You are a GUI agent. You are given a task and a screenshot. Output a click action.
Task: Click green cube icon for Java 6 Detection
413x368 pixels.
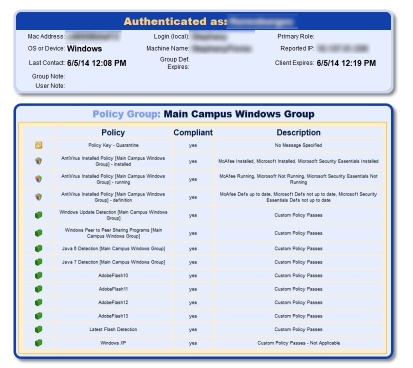(39, 249)
